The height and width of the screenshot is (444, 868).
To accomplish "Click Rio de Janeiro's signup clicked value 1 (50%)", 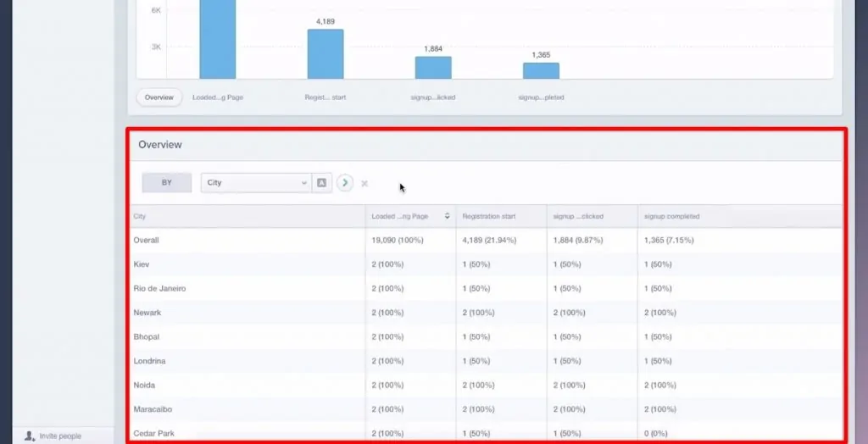I will 567,288.
